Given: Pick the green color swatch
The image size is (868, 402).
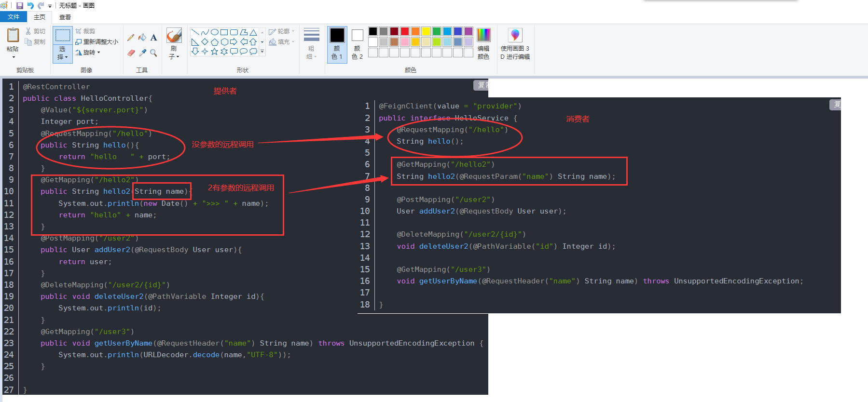Looking at the screenshot, I should (437, 31).
